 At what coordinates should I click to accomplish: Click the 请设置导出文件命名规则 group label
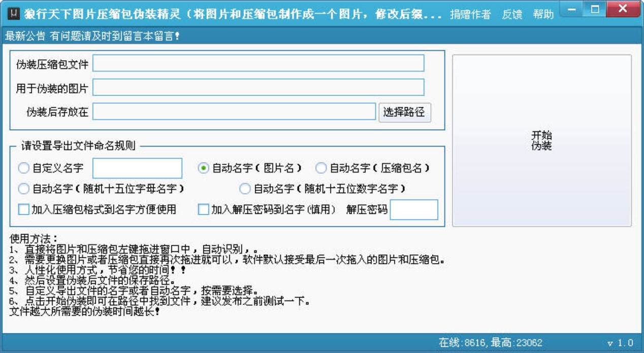point(78,146)
